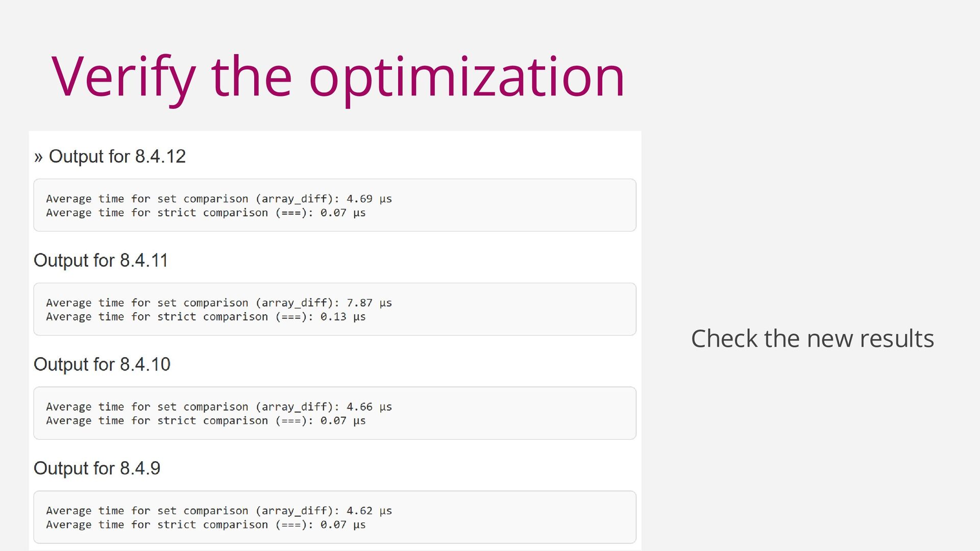This screenshot has height=551, width=980.
Task: Click the 4.66 µs array_diff result
Action: tap(369, 407)
